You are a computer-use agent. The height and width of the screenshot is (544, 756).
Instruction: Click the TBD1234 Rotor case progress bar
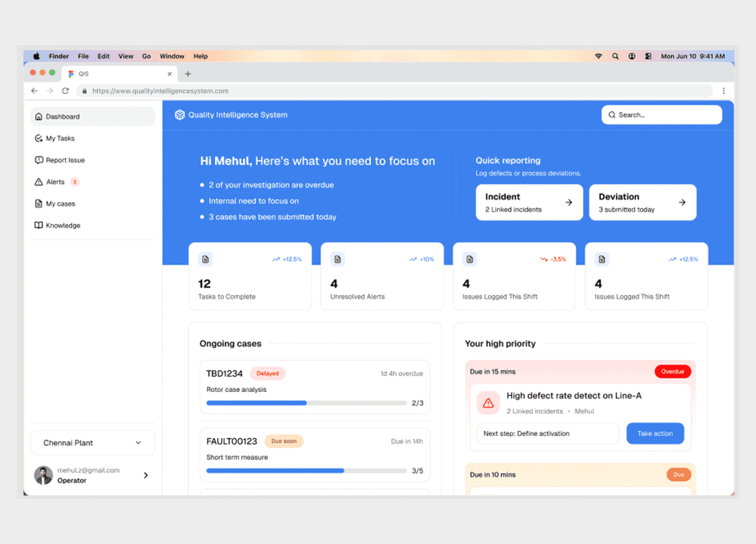pyautogui.click(x=306, y=403)
